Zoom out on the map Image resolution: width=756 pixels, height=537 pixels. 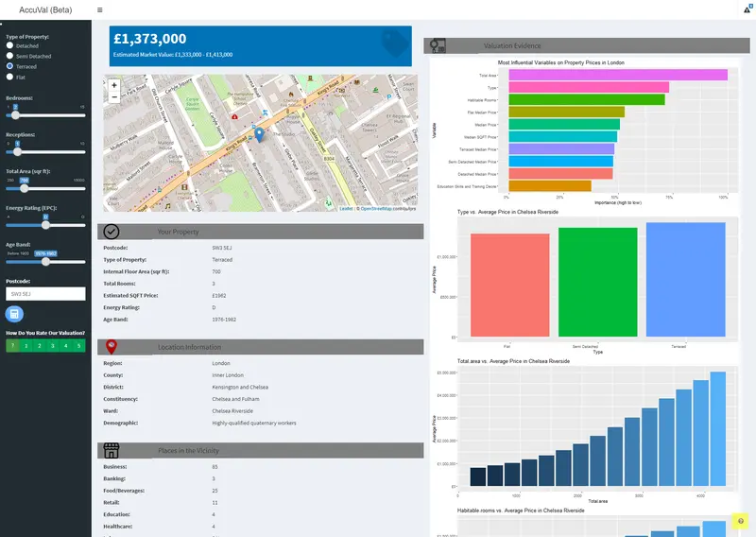coord(114,97)
